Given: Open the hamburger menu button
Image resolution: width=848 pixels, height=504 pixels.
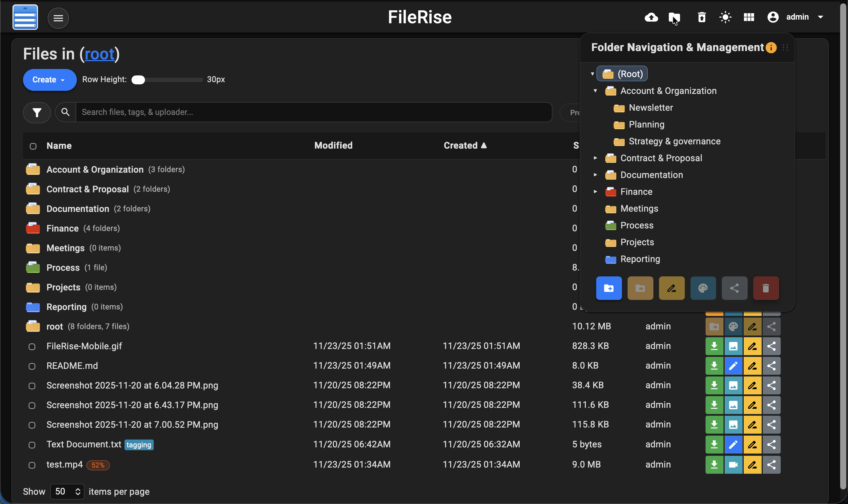Looking at the screenshot, I should (58, 18).
